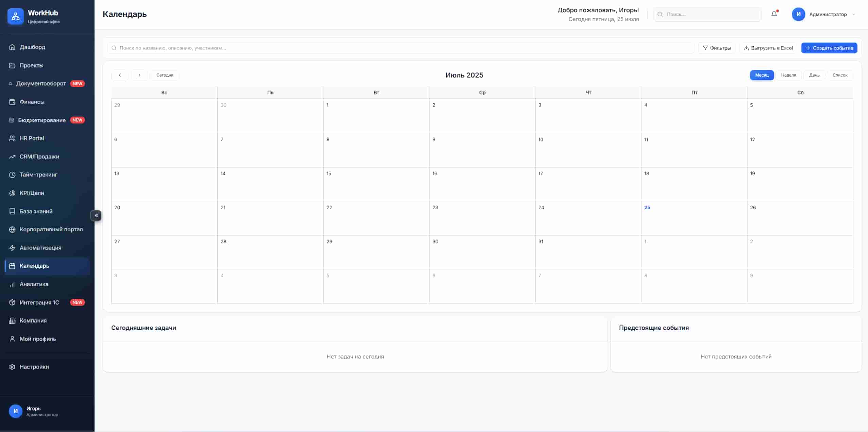Open the Фильтры filter panel
Image resolution: width=868 pixels, height=432 pixels.
click(x=717, y=48)
